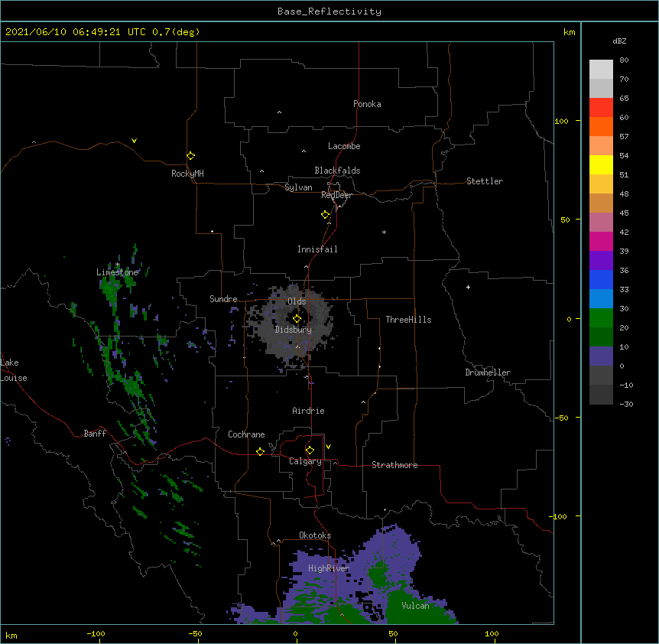
Task: Click the -30 value in dBZ legend
Action: click(626, 404)
